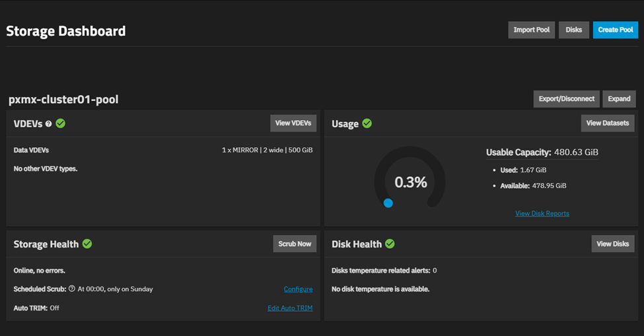Open the Configure scheduled scrub link

298,289
